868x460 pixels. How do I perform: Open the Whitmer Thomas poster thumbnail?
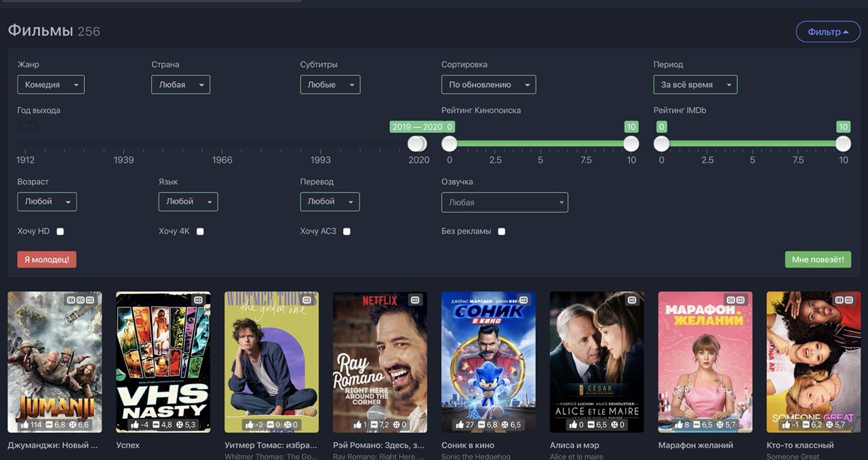271,362
